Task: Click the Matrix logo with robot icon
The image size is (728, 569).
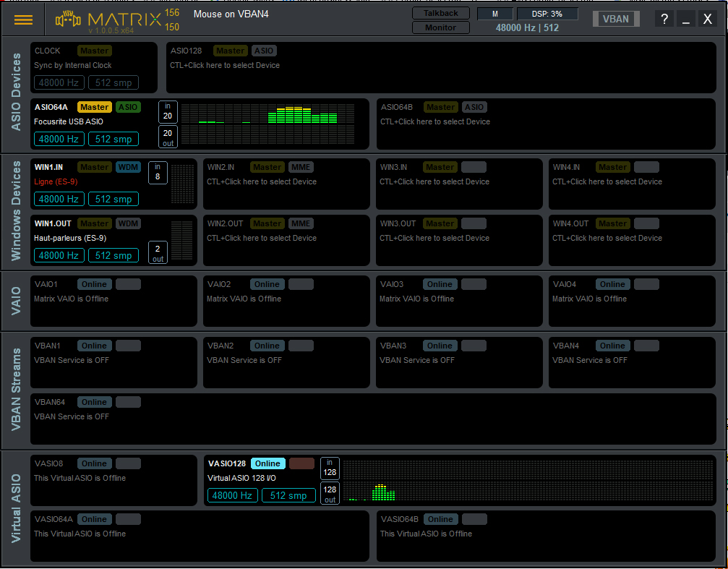Action: coord(108,21)
